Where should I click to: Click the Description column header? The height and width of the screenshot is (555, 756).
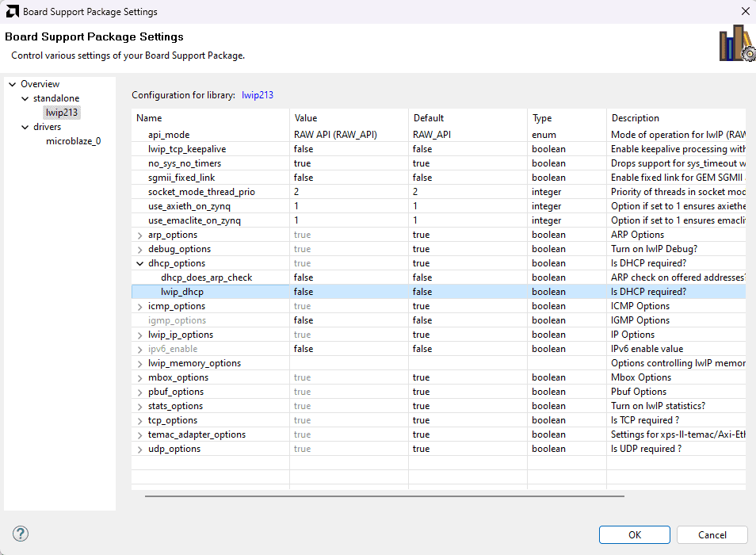click(x=674, y=118)
